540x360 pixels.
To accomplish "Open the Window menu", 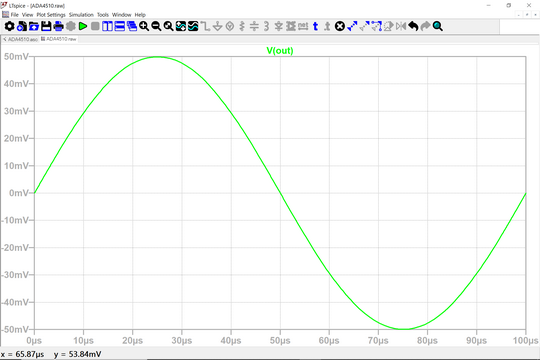I will 122,15.
